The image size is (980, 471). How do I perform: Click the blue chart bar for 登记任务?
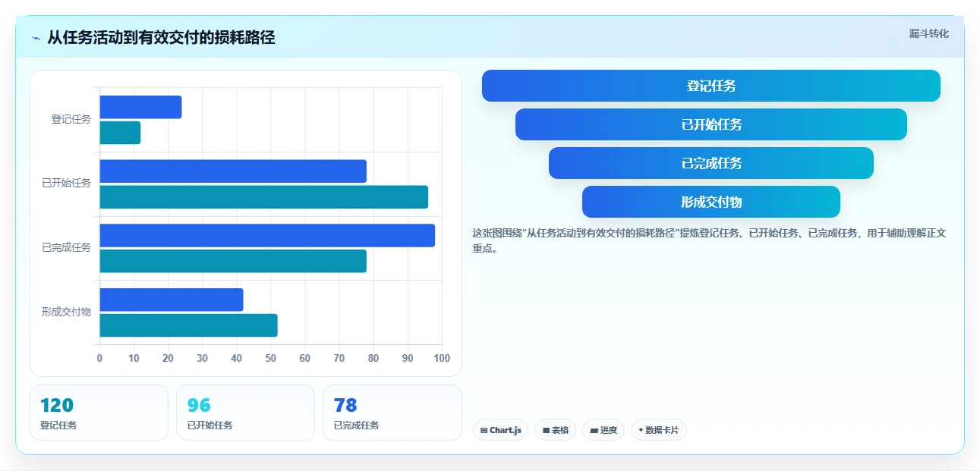140,107
